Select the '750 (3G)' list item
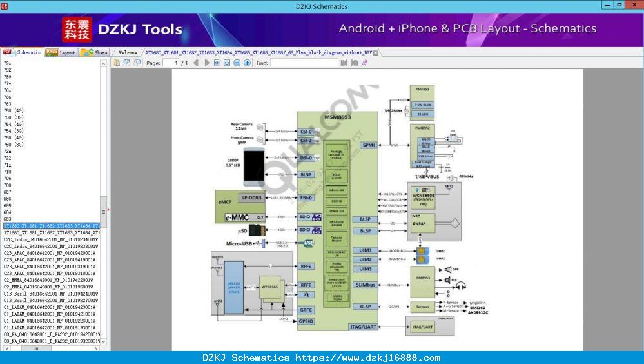The height and width of the screenshot is (364, 644). click(x=14, y=145)
